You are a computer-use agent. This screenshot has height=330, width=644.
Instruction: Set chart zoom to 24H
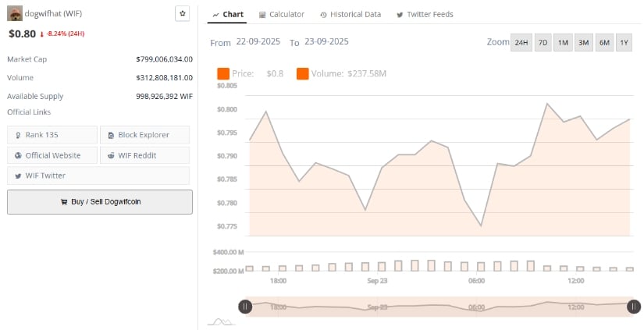pyautogui.click(x=521, y=43)
